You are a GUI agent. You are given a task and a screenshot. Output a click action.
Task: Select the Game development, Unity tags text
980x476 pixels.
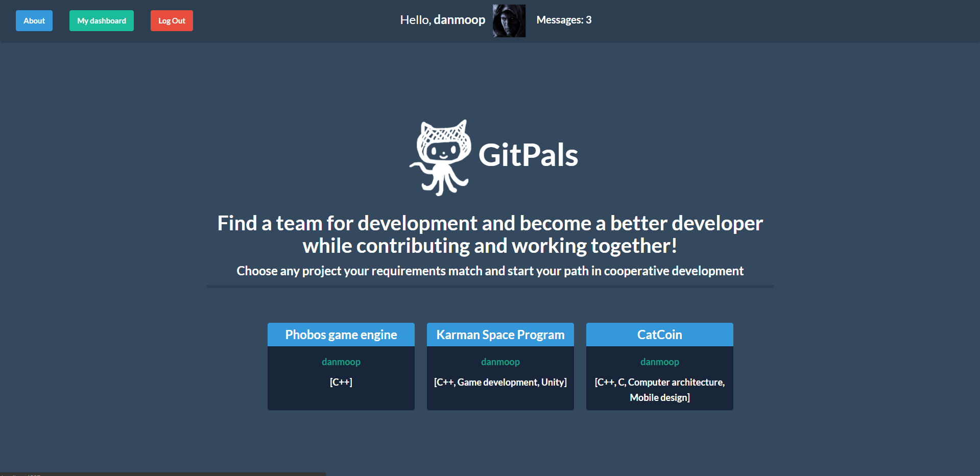pyautogui.click(x=512, y=382)
